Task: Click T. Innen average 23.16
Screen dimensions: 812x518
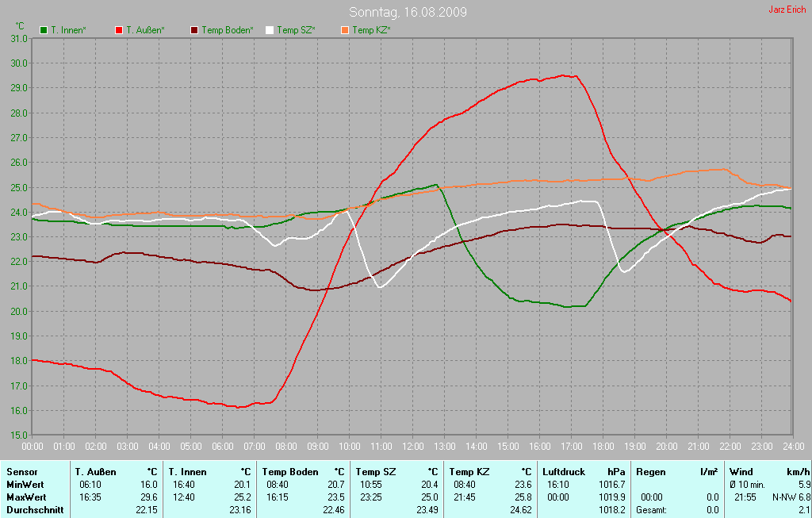Action: point(240,510)
